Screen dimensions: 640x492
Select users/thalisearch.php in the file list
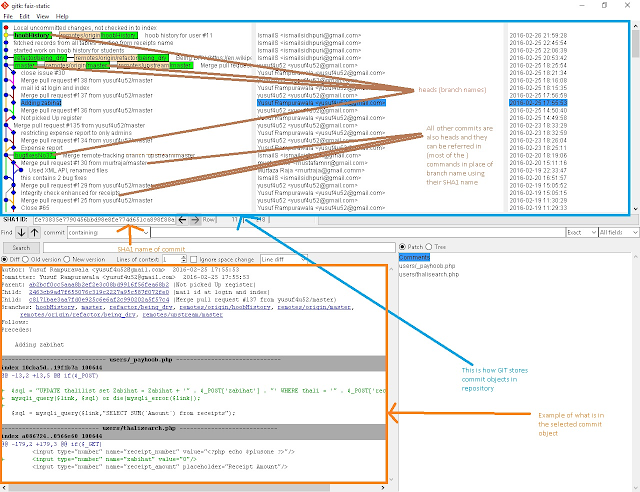429,274
